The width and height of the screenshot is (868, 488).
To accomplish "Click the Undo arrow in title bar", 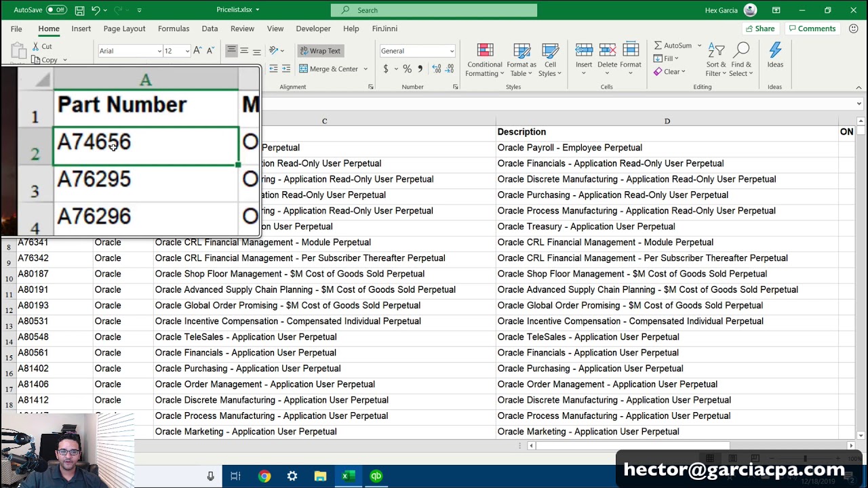I will [x=96, y=10].
